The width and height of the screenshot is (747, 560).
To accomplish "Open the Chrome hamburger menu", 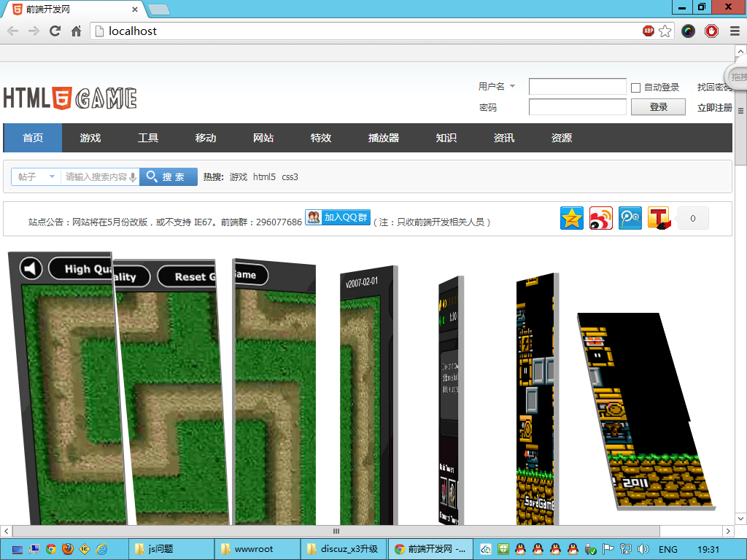I will (x=735, y=31).
